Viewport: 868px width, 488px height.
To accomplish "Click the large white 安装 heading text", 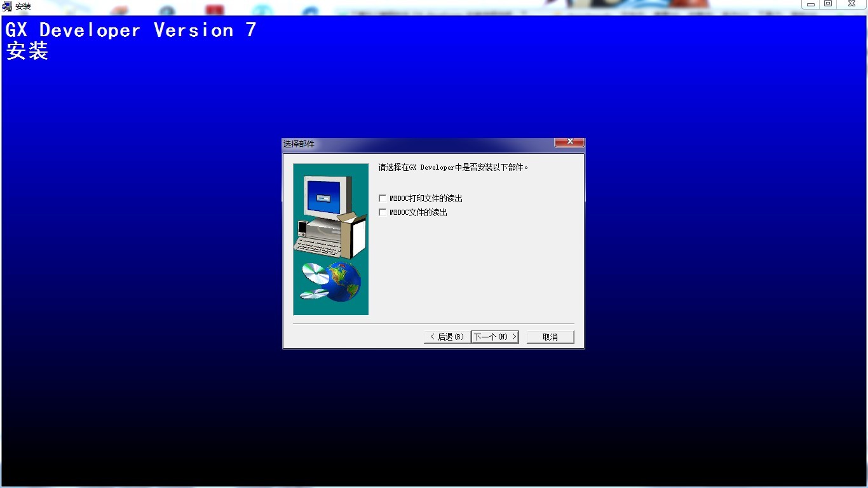I will pos(27,51).
